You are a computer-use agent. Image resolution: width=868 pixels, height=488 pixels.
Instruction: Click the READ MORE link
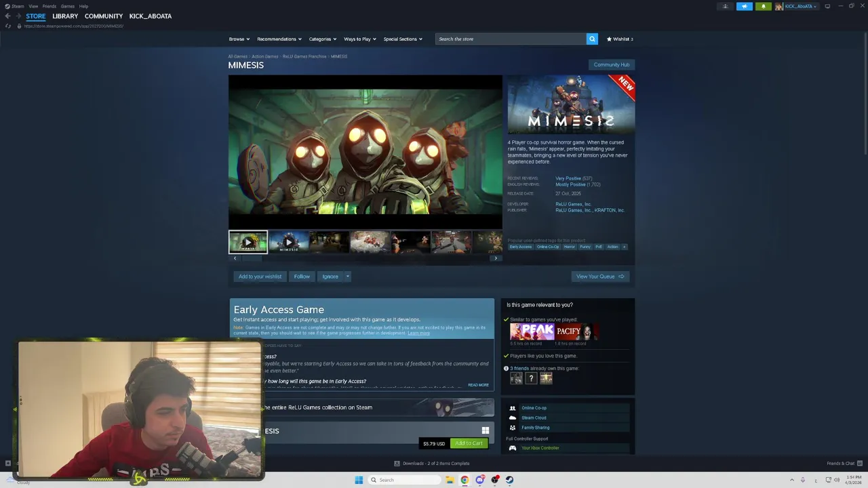click(x=478, y=385)
